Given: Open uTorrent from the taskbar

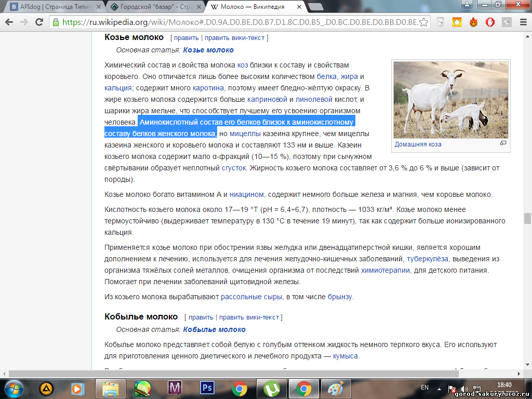Looking at the screenshot, I should [271, 388].
